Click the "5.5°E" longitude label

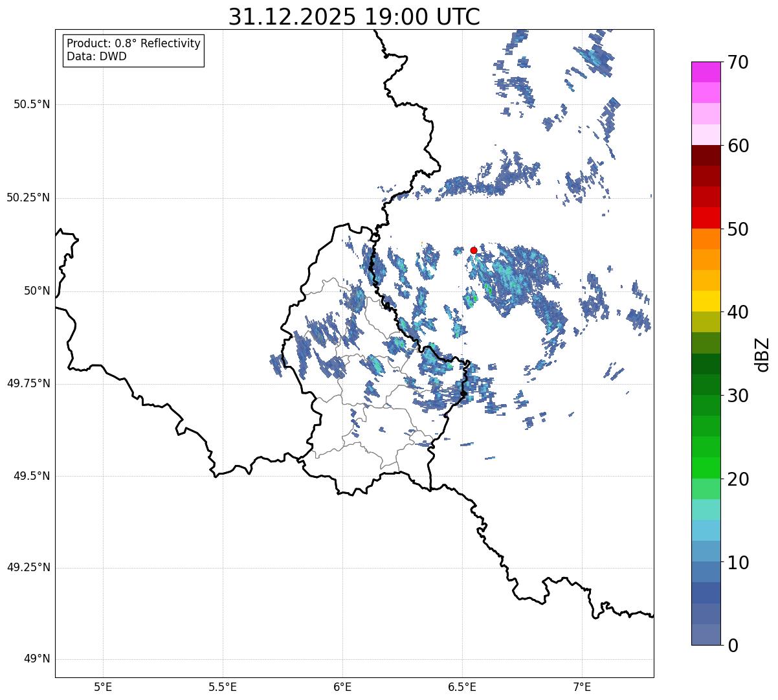point(223,686)
